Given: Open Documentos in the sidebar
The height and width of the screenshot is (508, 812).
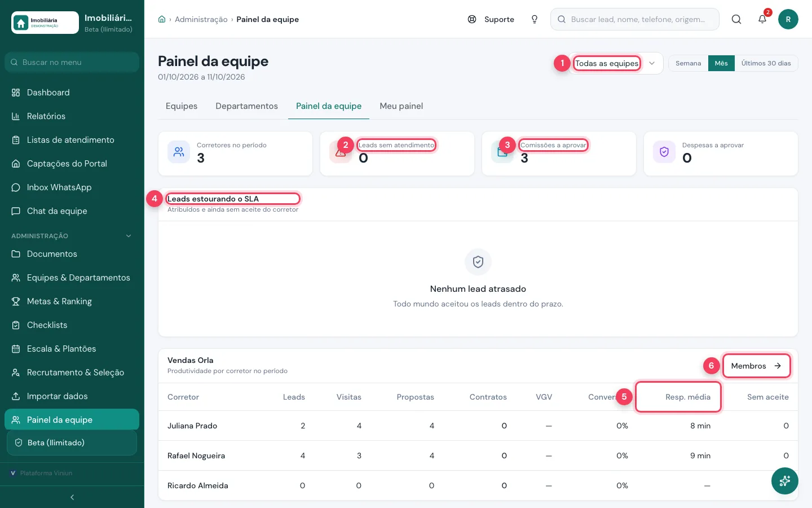Looking at the screenshot, I should pos(72,254).
